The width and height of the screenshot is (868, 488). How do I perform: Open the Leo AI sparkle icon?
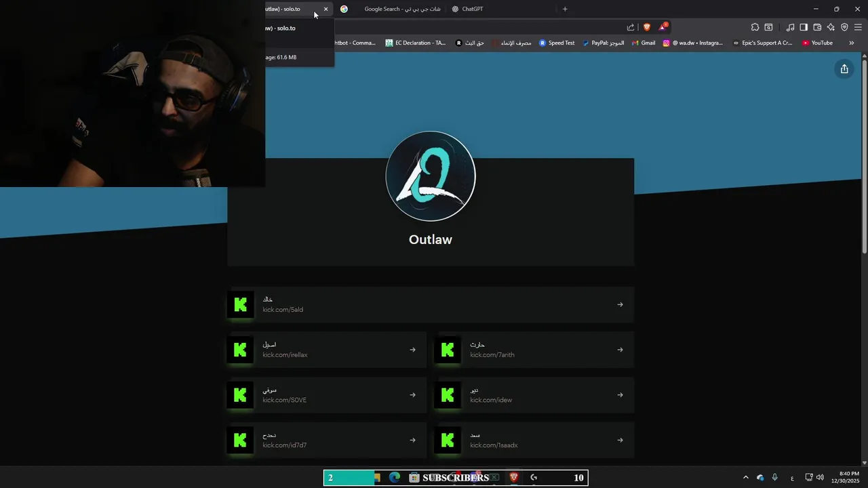point(831,27)
